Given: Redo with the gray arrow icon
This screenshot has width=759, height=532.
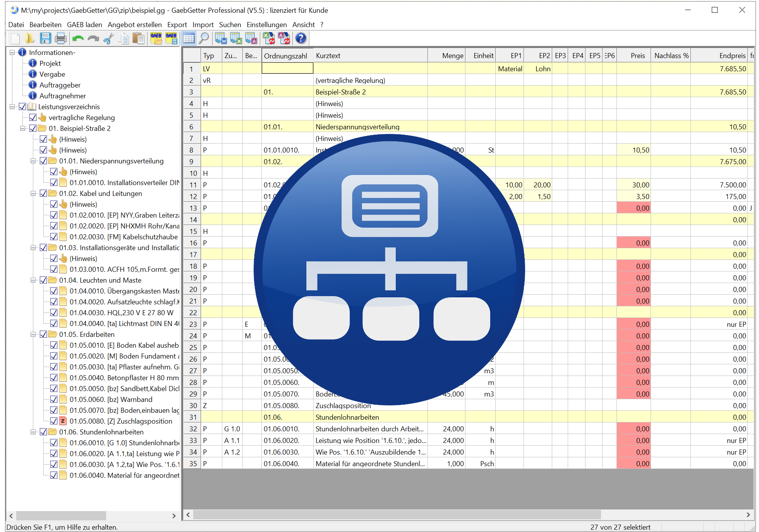Looking at the screenshot, I should coord(93,38).
